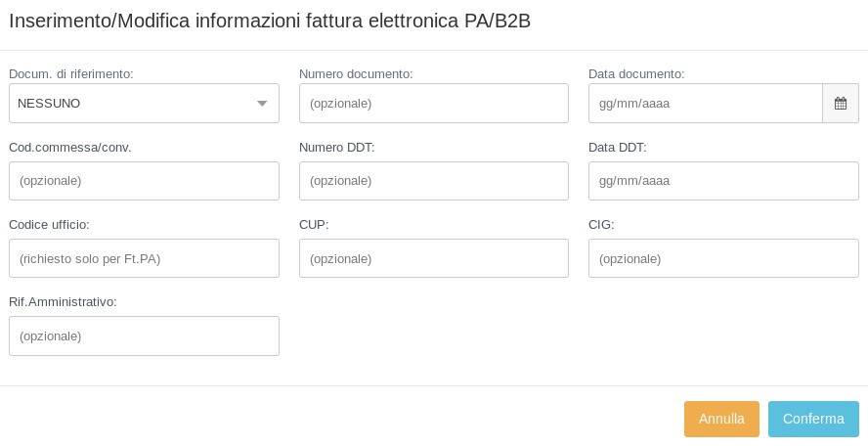Click the Data DDT date field
Screen dimensions: 868x447
pyautogui.click(x=723, y=181)
